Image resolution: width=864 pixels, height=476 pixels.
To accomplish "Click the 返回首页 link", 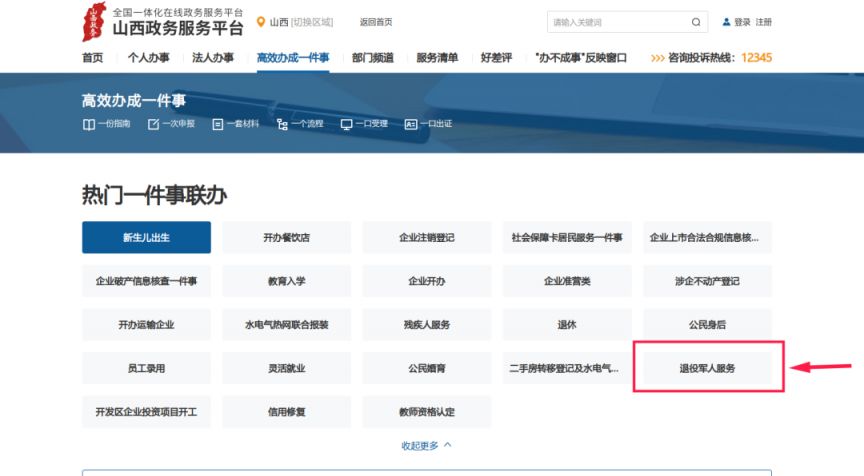I will tap(376, 22).
